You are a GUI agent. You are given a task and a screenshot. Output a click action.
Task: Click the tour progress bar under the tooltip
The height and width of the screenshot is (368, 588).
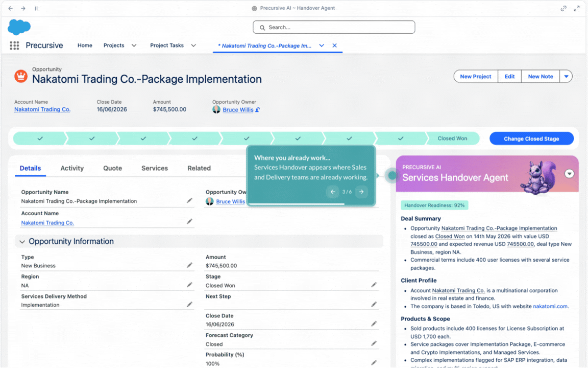(x=311, y=204)
